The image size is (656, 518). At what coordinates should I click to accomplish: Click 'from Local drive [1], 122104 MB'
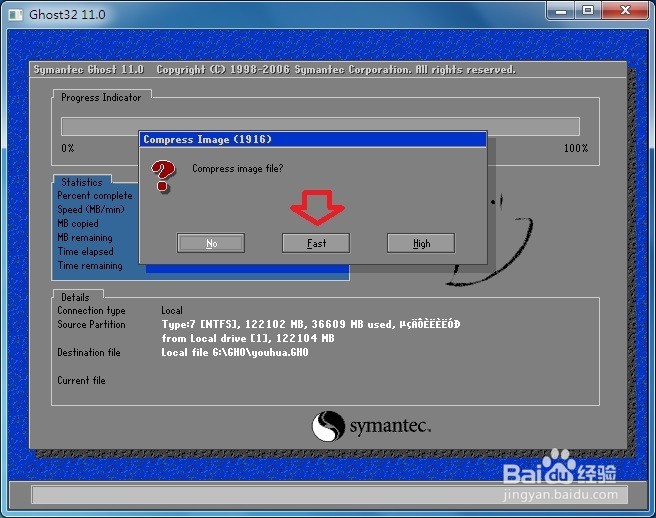(248, 338)
